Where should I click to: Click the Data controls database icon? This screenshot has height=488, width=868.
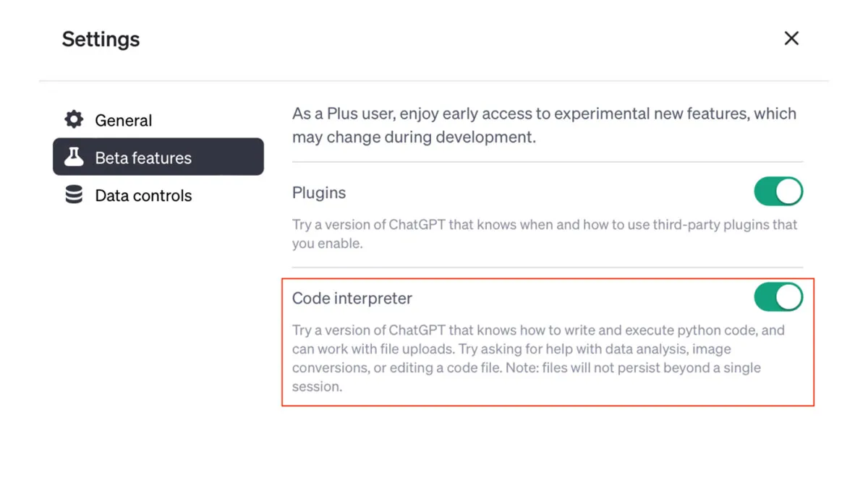(x=74, y=195)
